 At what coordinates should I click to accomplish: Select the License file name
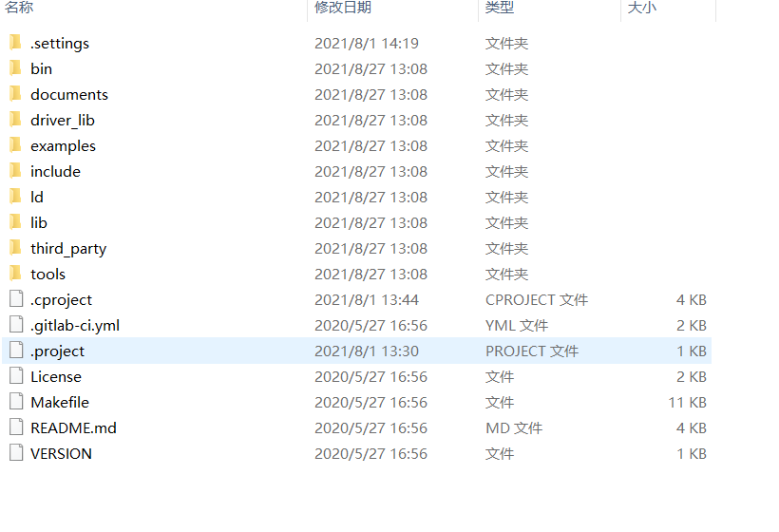click(x=56, y=376)
